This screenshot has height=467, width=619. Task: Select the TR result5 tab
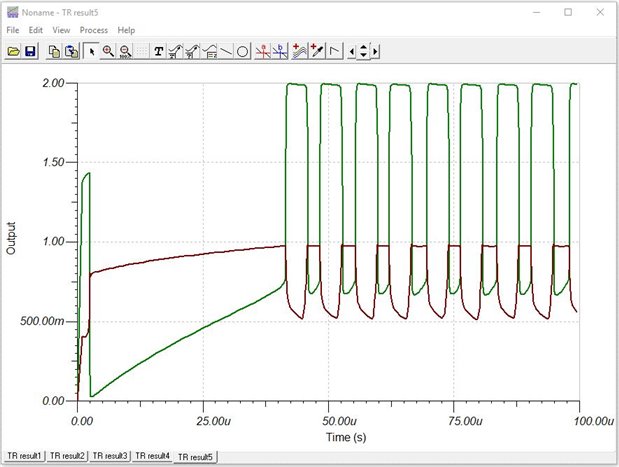tap(195, 457)
